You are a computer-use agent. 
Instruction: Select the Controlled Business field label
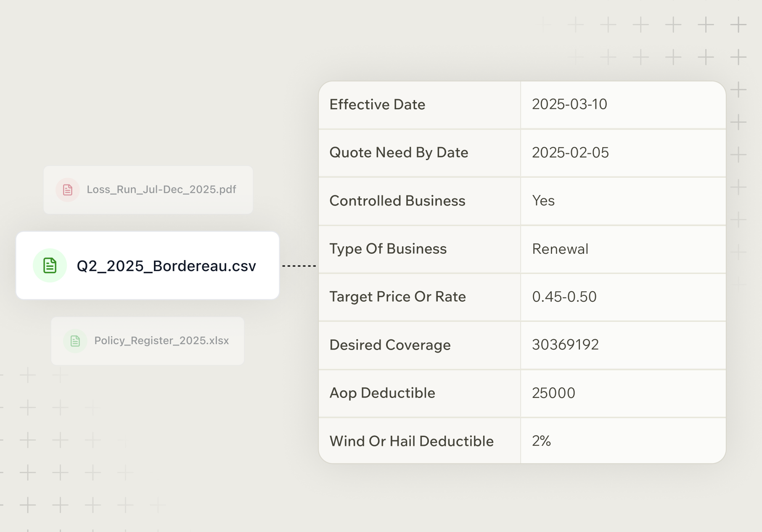(x=397, y=201)
